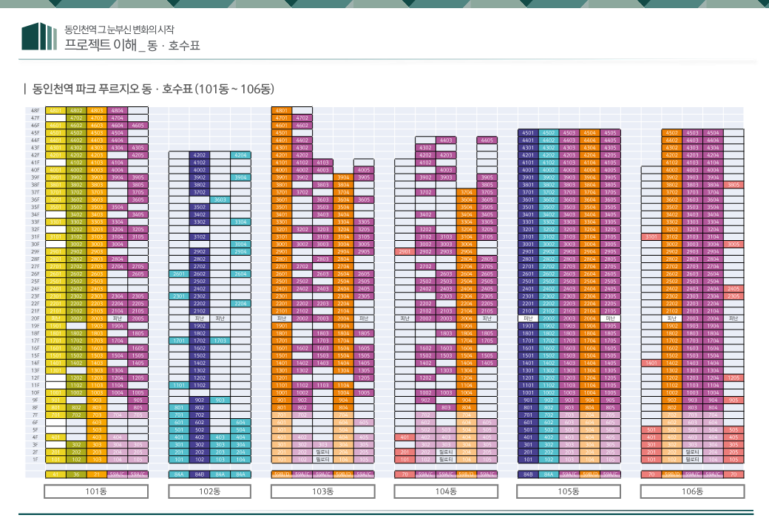Click the red type 70 cell under 104동
769x532 pixels.
pos(404,474)
